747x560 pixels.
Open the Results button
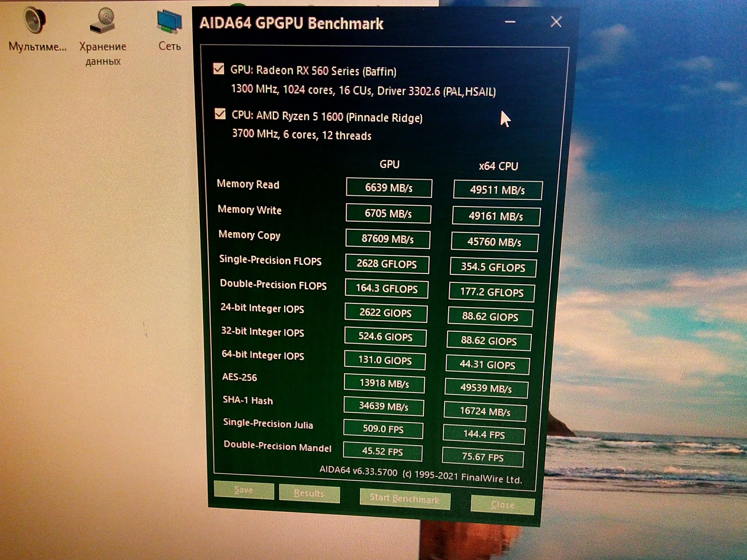click(x=309, y=493)
